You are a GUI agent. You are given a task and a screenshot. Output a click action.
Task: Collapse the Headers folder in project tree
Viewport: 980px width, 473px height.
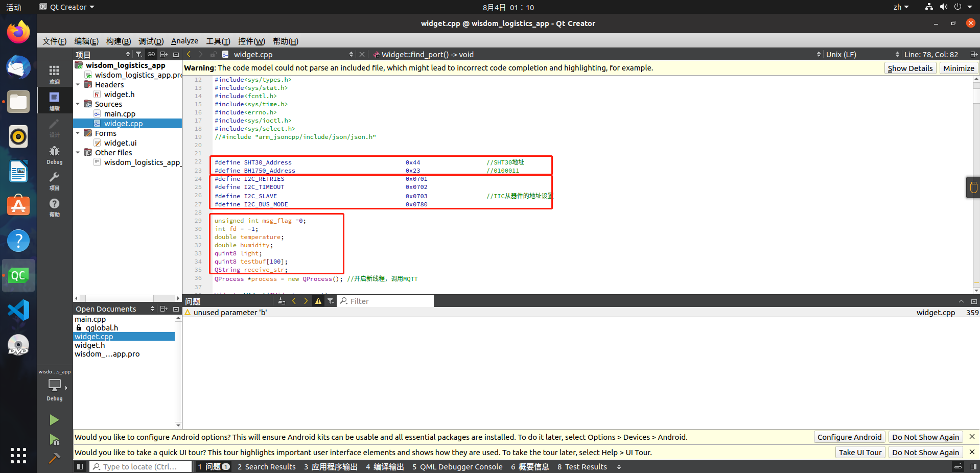coord(78,85)
